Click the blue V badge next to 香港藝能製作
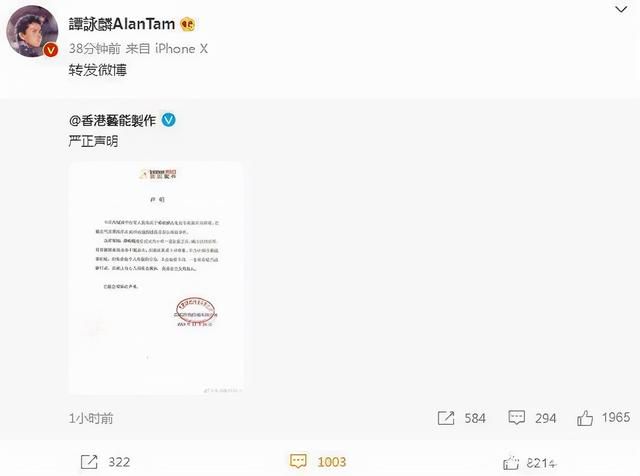Image resolution: width=640 pixels, height=476 pixels. 169,120
